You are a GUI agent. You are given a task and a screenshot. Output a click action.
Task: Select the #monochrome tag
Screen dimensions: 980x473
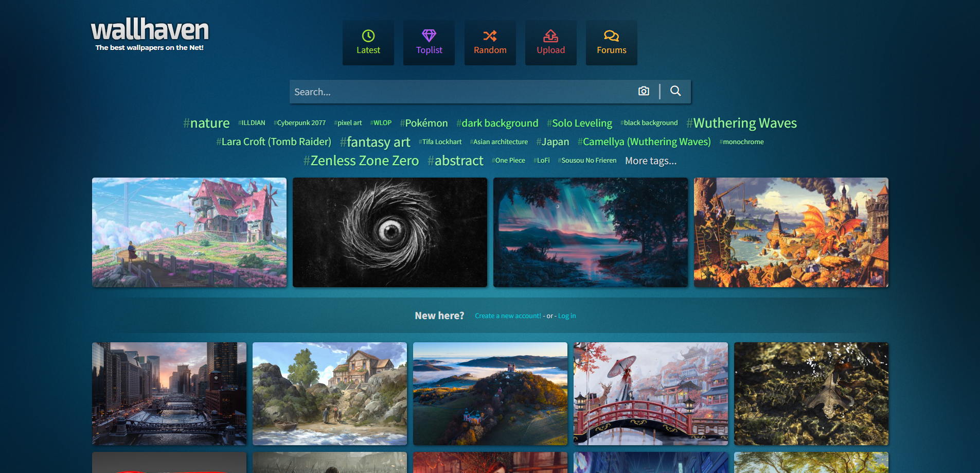[x=741, y=142]
